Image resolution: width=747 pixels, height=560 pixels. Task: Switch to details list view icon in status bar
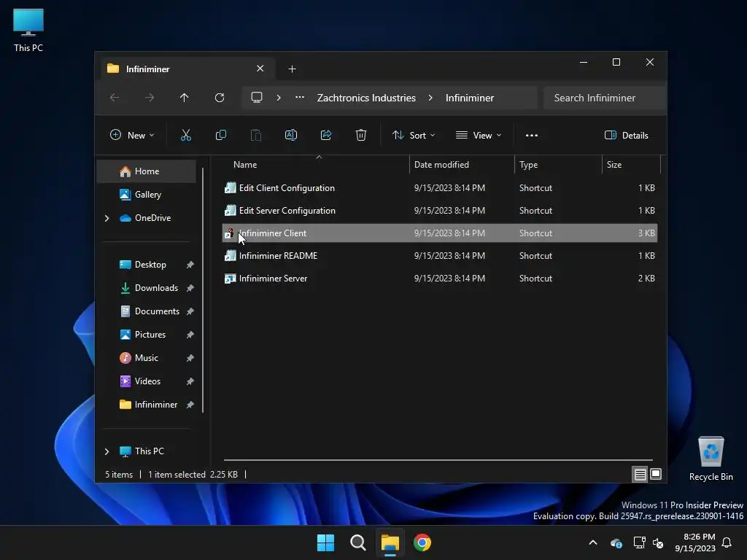(x=640, y=474)
